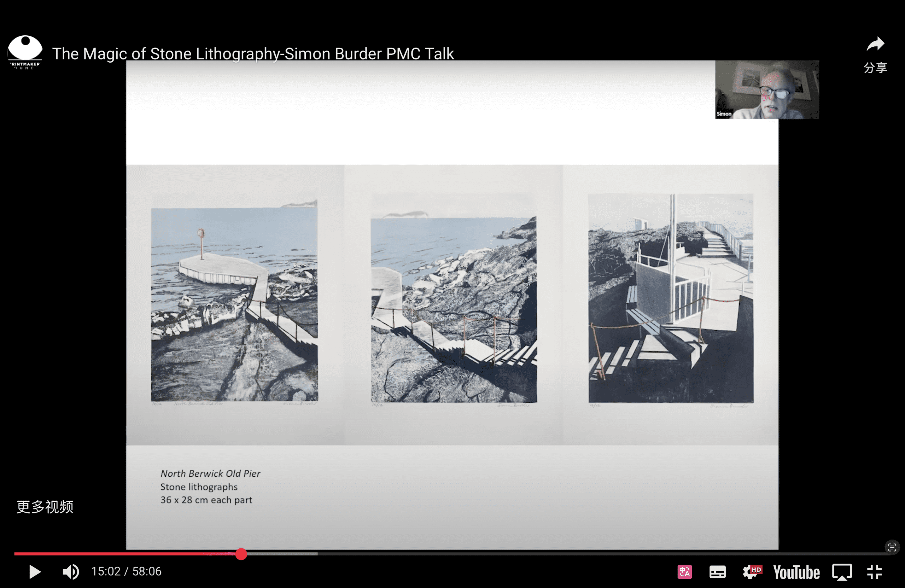Mute the video with the speaker icon
The height and width of the screenshot is (588, 905).
pyautogui.click(x=71, y=572)
